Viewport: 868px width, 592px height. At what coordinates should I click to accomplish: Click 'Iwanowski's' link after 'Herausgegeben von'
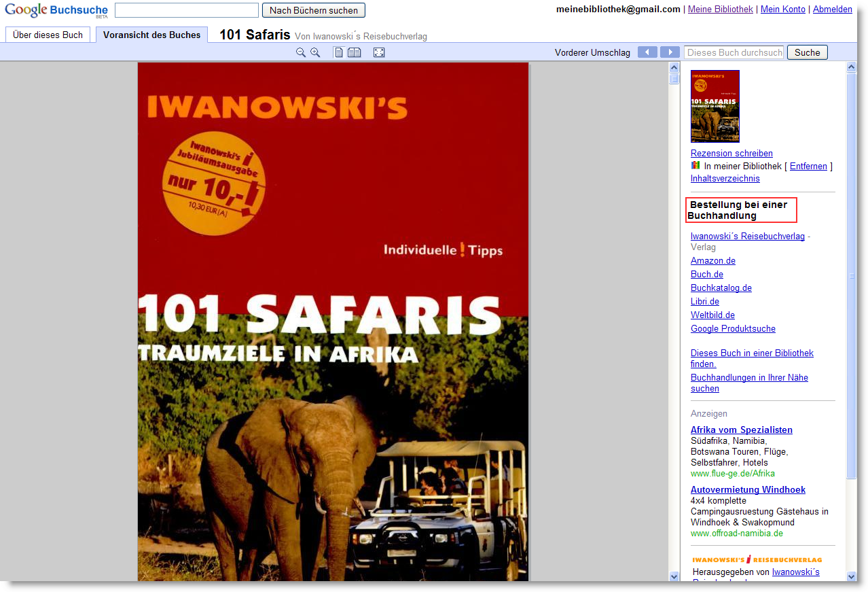pos(796,572)
